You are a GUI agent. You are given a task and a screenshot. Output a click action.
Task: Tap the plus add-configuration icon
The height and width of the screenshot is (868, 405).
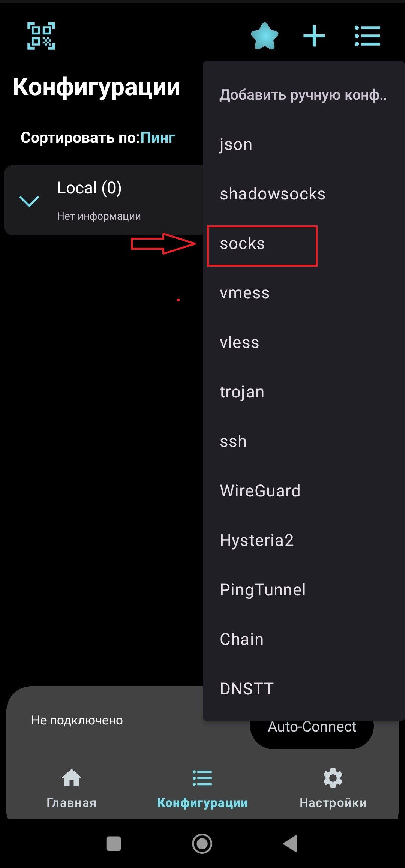[x=314, y=36]
